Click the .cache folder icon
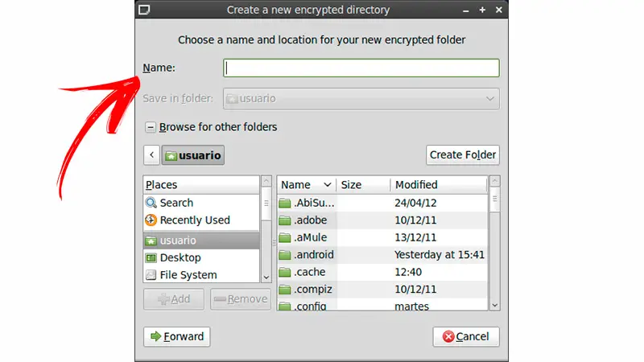This screenshot has height=362, width=644. pyautogui.click(x=285, y=272)
